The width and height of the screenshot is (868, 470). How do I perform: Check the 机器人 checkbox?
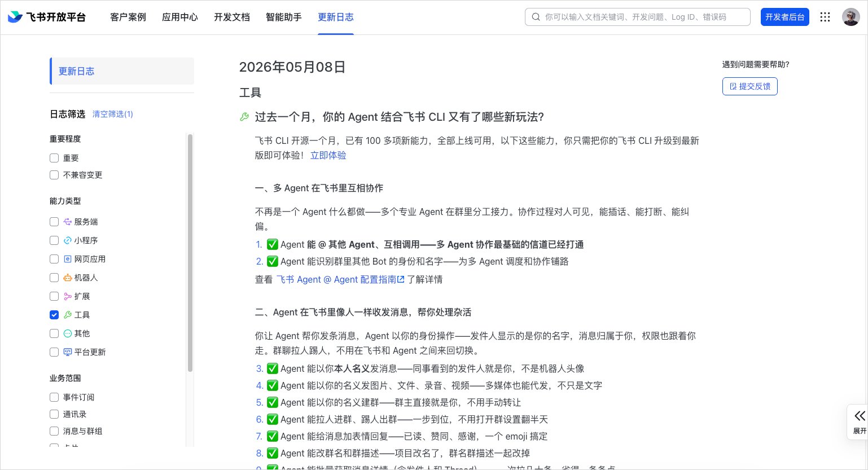(54, 278)
